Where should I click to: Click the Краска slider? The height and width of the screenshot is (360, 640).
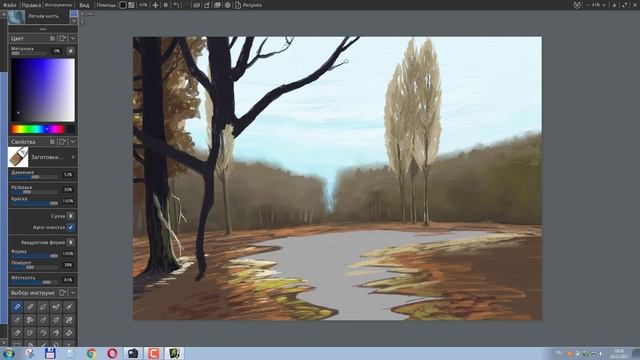(x=34, y=203)
